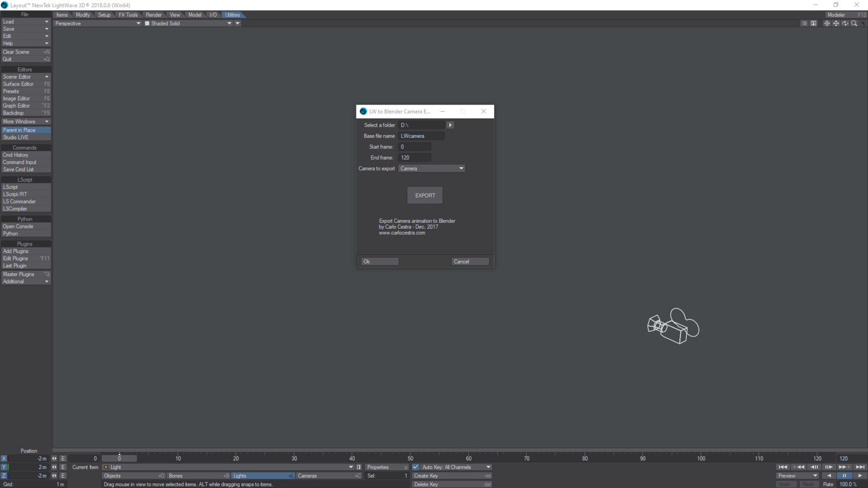Click Ok in the export dialog

click(x=380, y=261)
